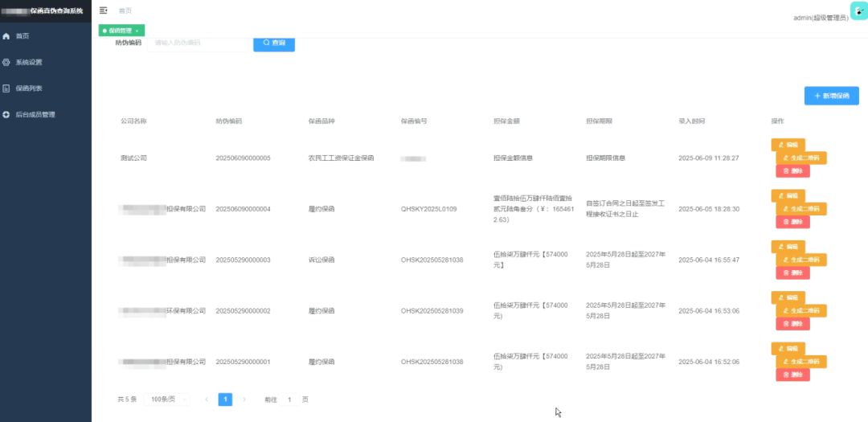Open the admin(超级管理员) user dropdown

pos(820,18)
